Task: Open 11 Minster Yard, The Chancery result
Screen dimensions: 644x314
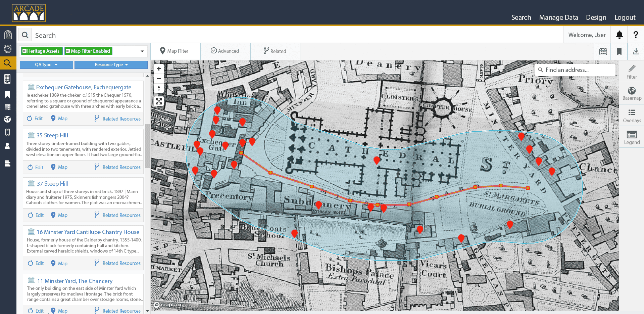Action: [75, 281]
